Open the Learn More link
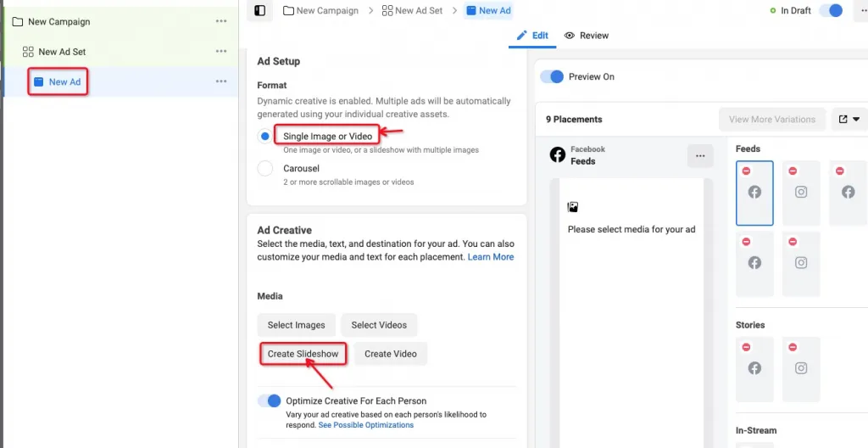 point(491,257)
